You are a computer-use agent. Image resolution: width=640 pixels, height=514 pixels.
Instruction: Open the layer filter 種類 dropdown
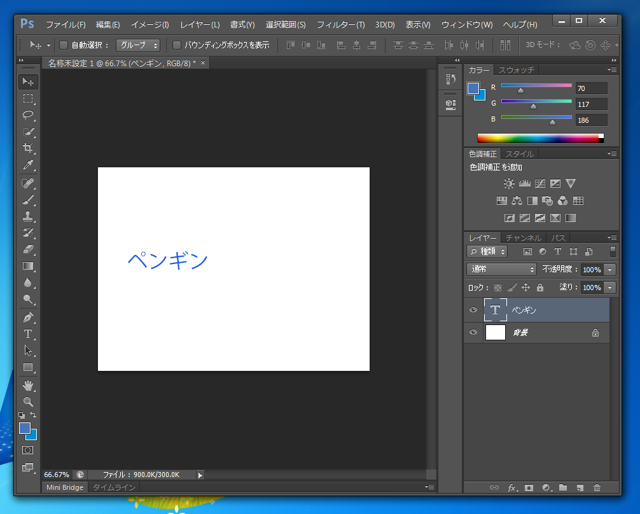[487, 251]
